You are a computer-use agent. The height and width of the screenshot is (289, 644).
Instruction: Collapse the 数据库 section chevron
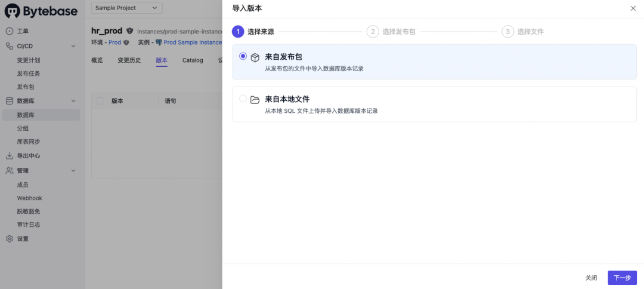click(x=73, y=101)
